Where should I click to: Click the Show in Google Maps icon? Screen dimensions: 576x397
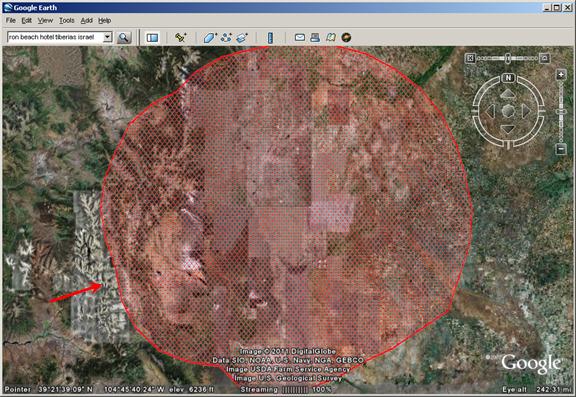(331, 37)
